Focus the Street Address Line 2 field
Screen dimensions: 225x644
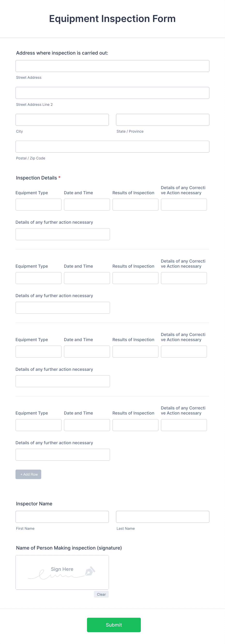(112, 93)
